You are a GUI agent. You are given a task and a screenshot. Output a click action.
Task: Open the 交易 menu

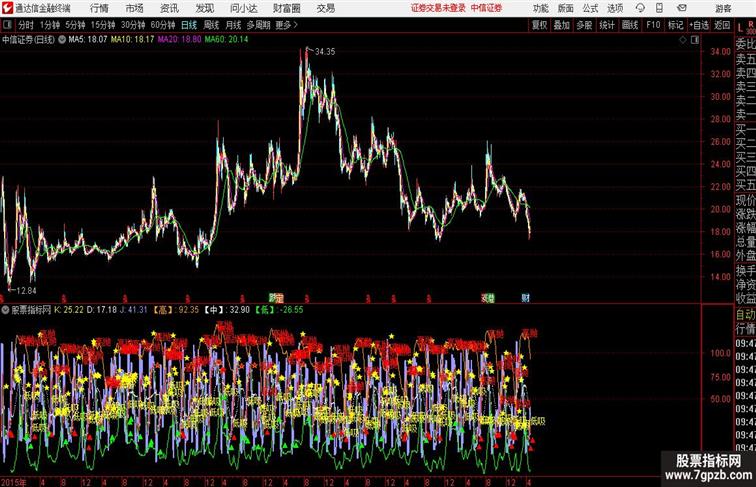325,8
